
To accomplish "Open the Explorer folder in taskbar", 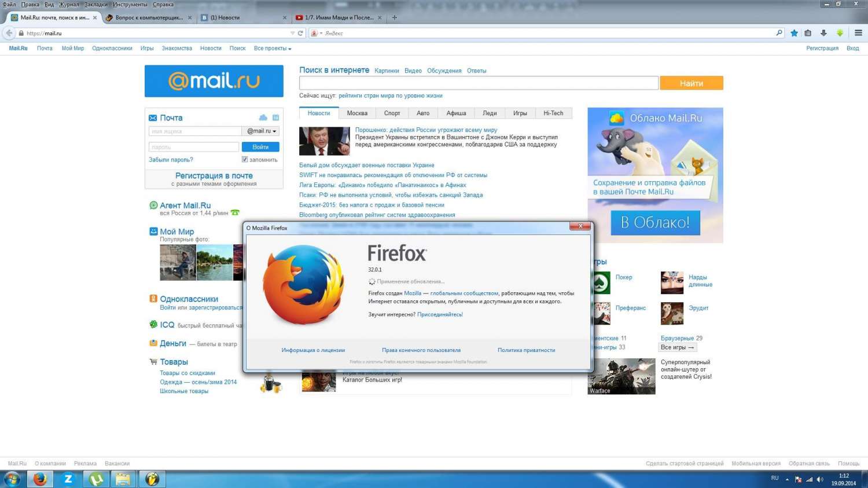I will [123, 479].
